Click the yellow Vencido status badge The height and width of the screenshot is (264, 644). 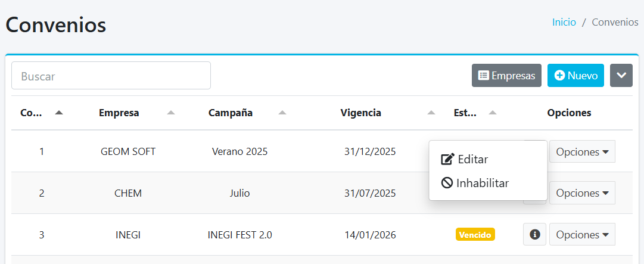475,235
